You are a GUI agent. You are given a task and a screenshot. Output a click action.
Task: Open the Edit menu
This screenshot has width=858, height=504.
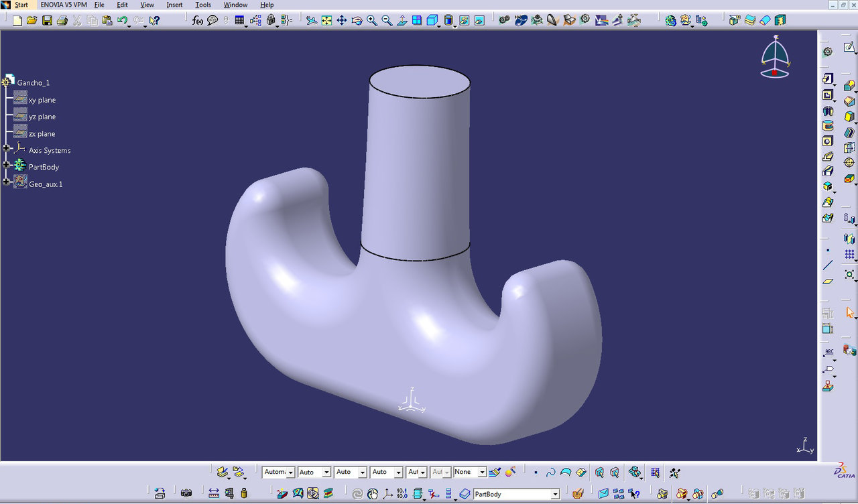[x=122, y=5]
